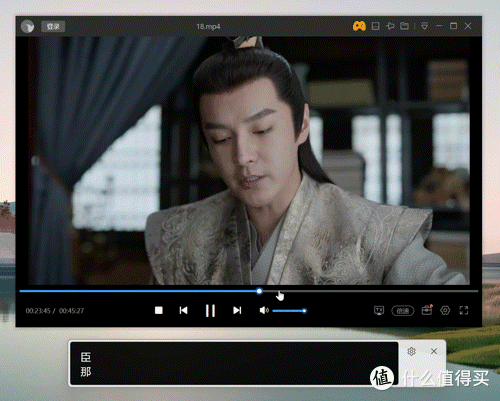The height and width of the screenshot is (401, 500).
Task: Click the video picture area
Action: (249, 161)
